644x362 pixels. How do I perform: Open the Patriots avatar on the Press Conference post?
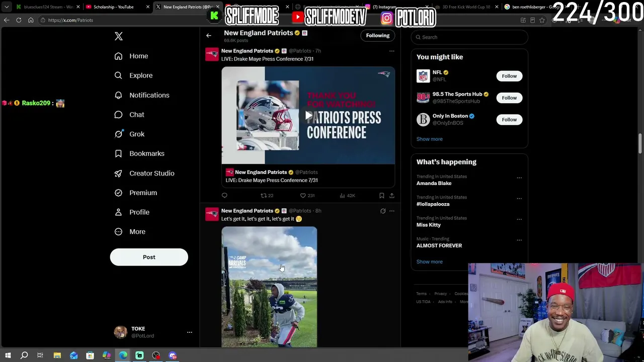tap(212, 54)
